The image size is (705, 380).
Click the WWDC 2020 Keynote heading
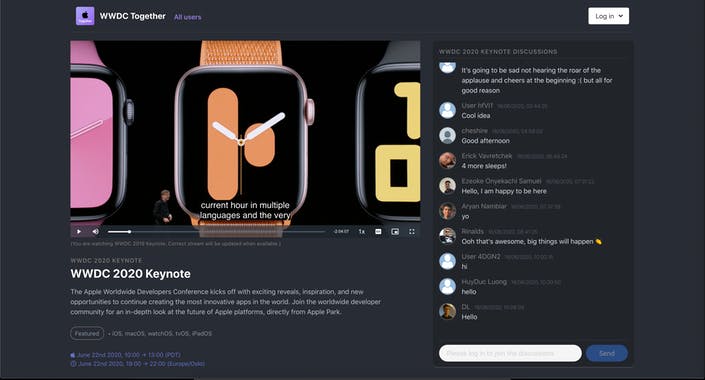pyautogui.click(x=130, y=274)
